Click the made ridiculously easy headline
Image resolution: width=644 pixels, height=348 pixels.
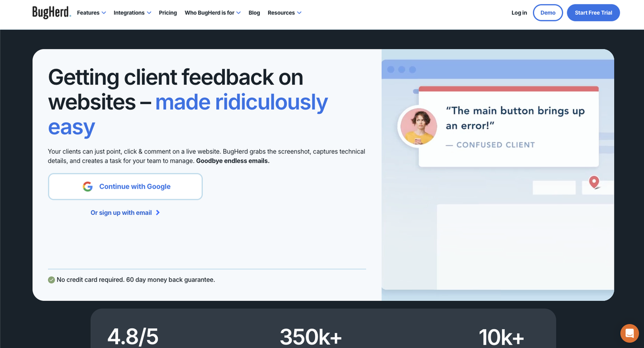pyautogui.click(x=188, y=114)
